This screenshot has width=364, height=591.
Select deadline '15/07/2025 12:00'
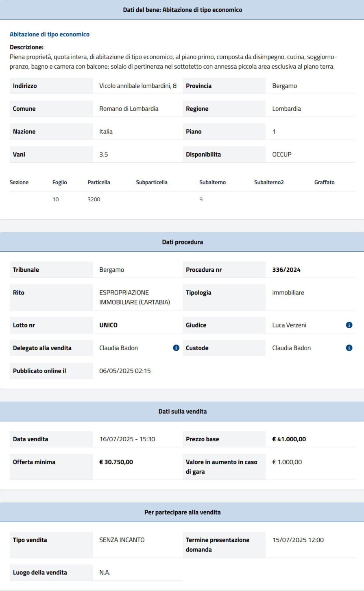click(x=298, y=540)
